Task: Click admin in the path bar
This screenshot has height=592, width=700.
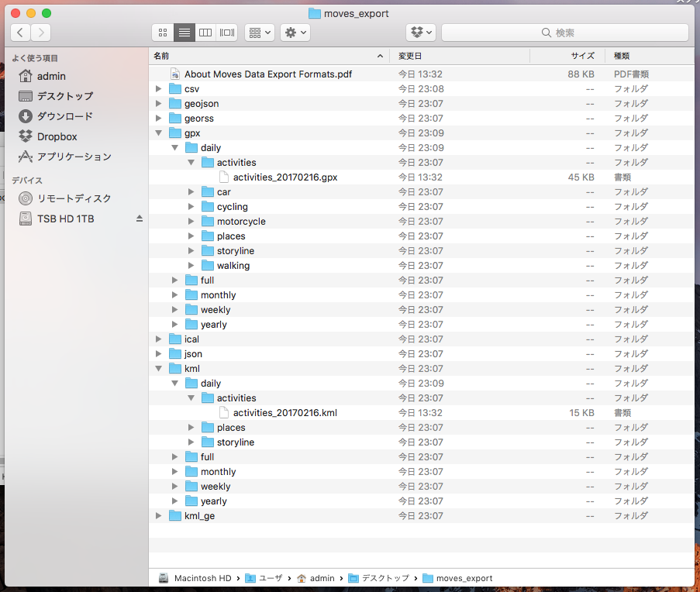Action: pyautogui.click(x=316, y=578)
